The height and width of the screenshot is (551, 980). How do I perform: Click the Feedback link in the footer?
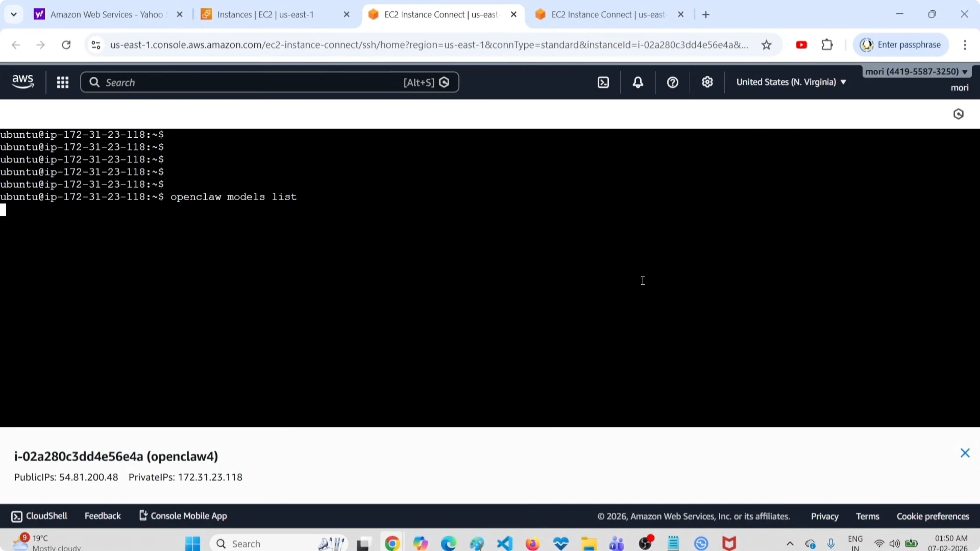(x=102, y=516)
